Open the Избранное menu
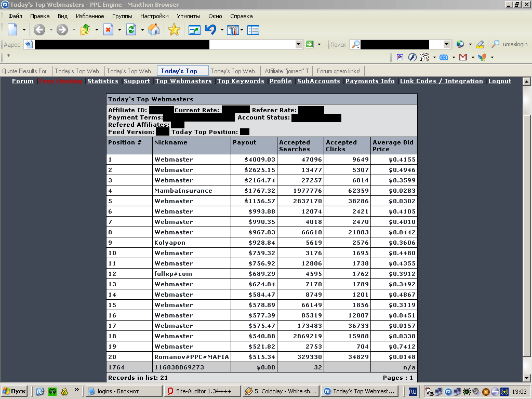532x399 pixels. (x=90, y=16)
